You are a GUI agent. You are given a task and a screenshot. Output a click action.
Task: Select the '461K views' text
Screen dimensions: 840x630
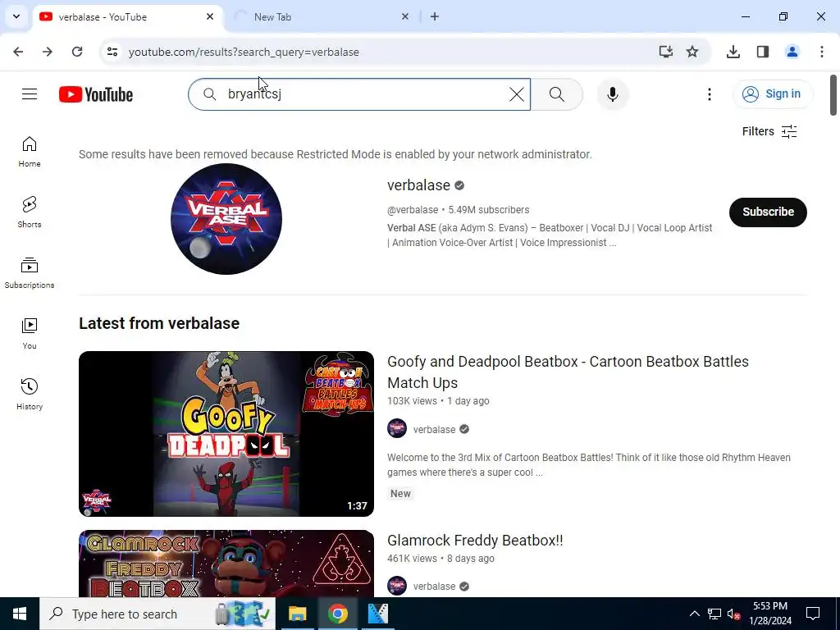[x=412, y=558]
